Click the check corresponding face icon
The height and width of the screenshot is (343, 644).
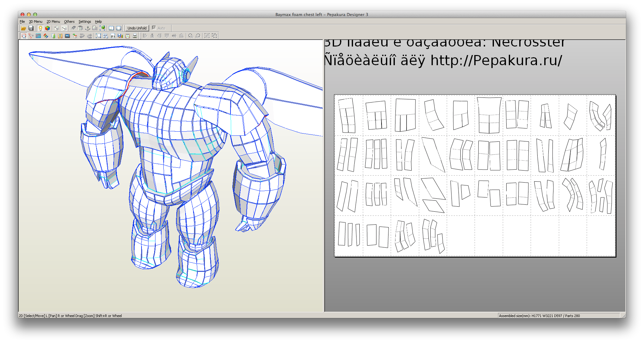click(53, 36)
